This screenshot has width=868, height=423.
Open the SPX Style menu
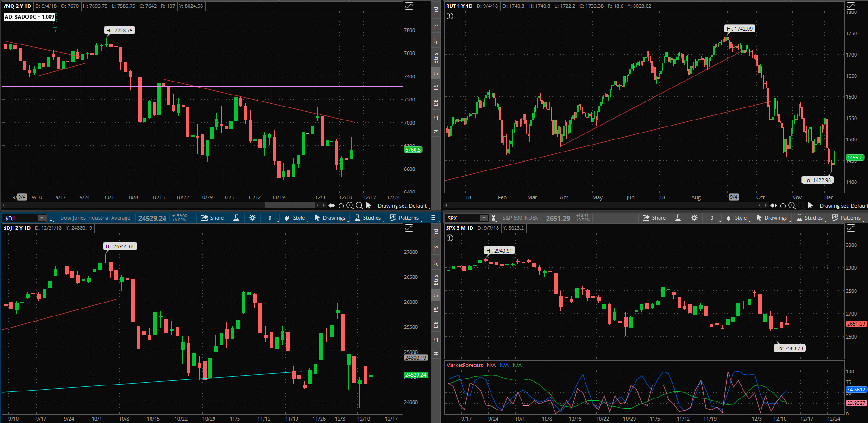click(737, 218)
